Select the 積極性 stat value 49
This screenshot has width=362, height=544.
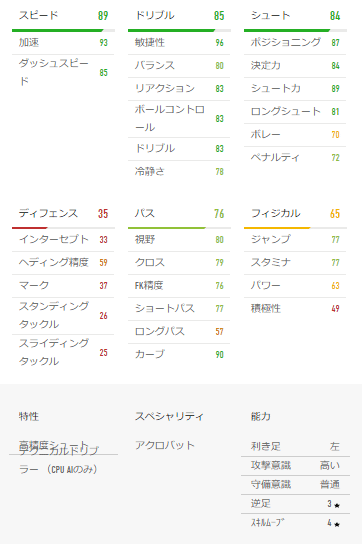pos(335,308)
